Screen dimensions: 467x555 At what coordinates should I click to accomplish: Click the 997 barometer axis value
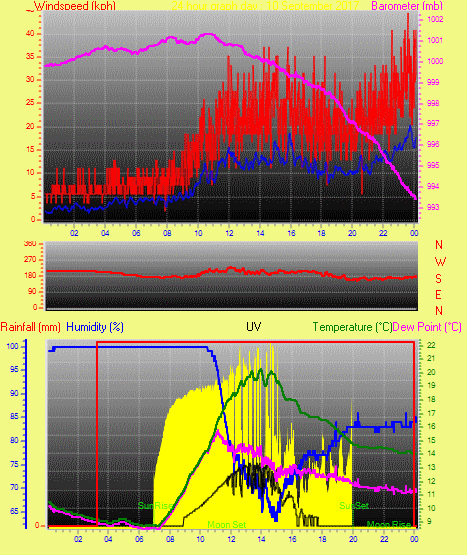point(433,123)
